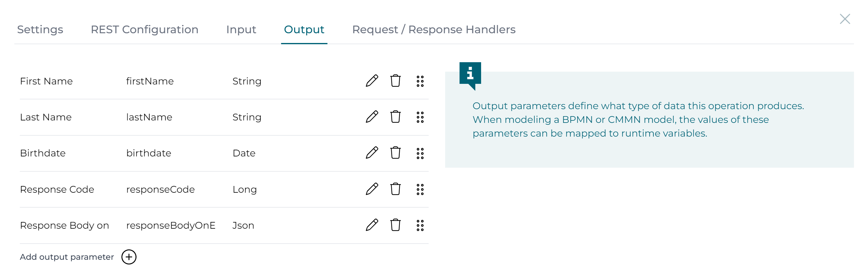This screenshot has width=868, height=275.
Task: Switch to the Settings tab
Action: (40, 30)
